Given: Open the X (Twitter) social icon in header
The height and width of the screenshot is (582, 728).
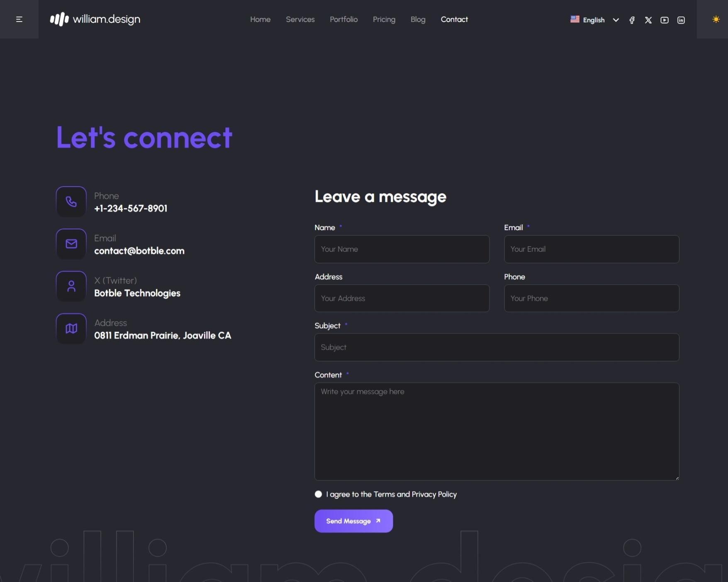Looking at the screenshot, I should tap(648, 20).
